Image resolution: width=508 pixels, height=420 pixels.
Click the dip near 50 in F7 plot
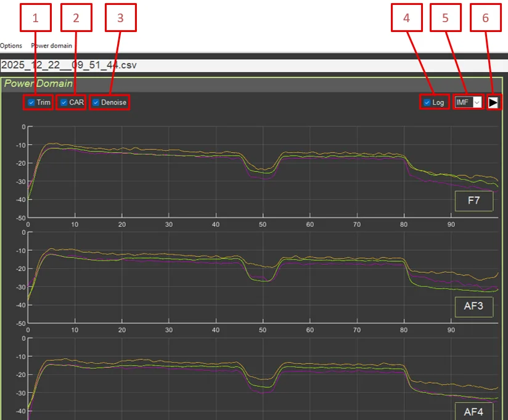(x=263, y=171)
